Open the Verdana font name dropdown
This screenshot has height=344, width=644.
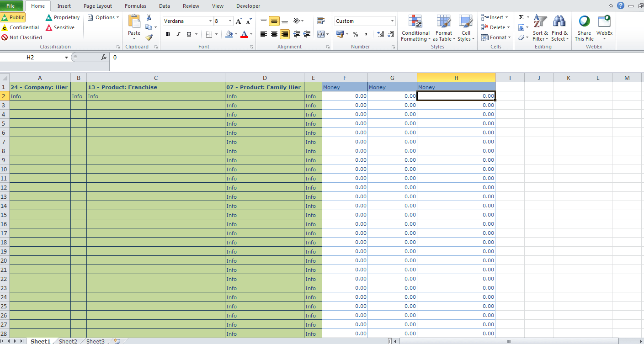tap(210, 21)
